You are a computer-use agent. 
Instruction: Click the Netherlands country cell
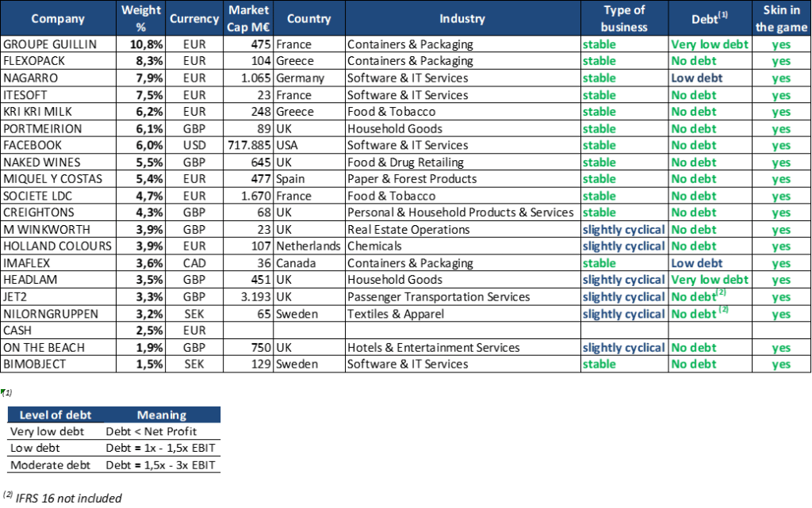pyautogui.click(x=308, y=246)
